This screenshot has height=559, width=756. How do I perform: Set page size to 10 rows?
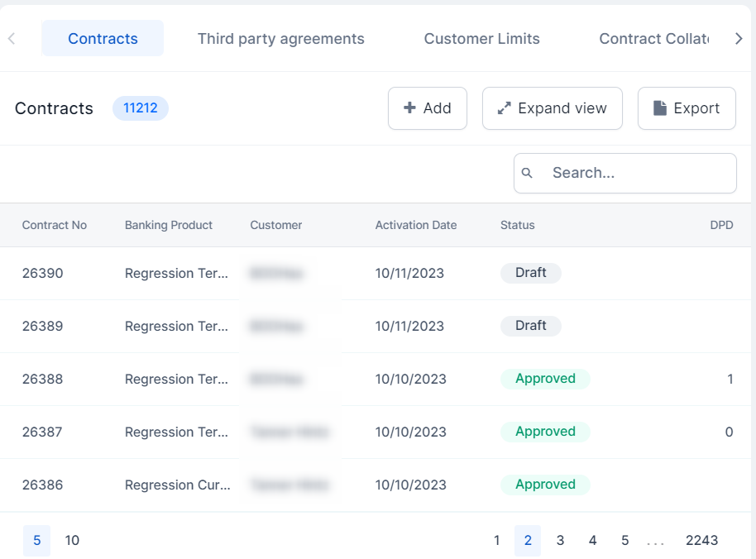(x=72, y=541)
